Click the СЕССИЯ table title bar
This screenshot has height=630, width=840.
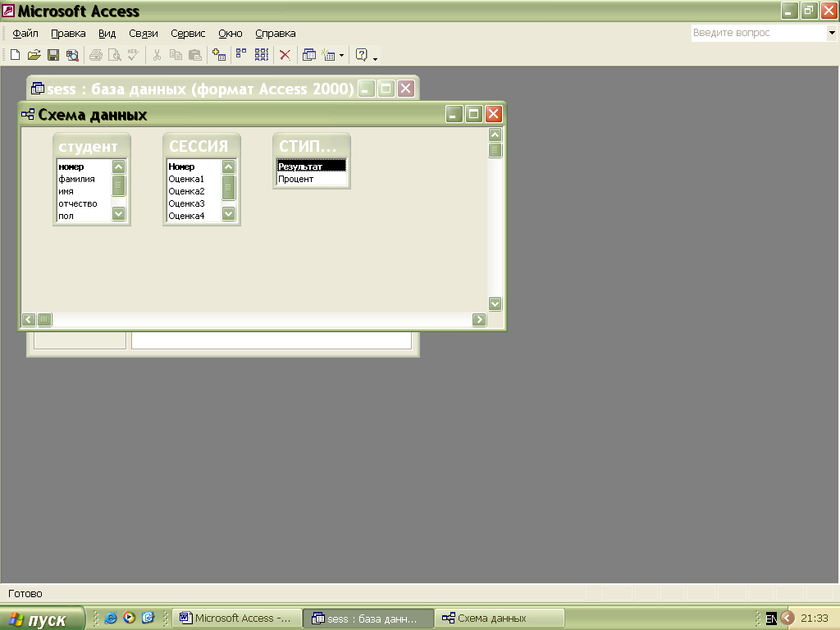[202, 146]
